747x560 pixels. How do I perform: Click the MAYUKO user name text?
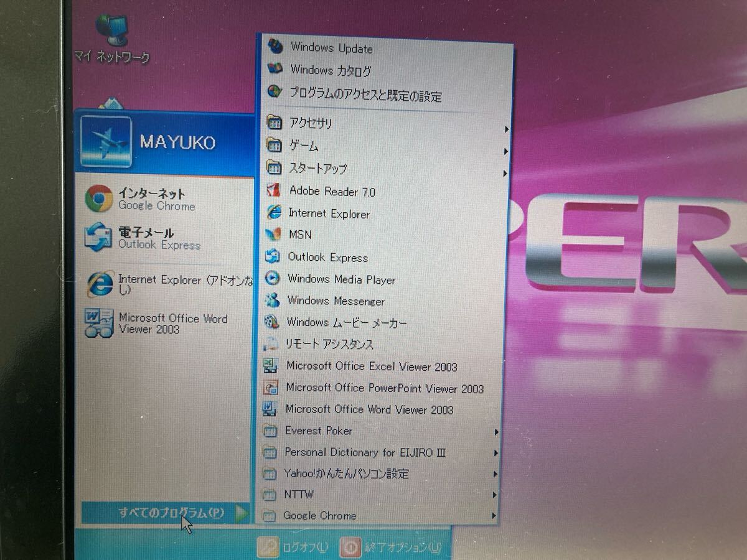177,142
